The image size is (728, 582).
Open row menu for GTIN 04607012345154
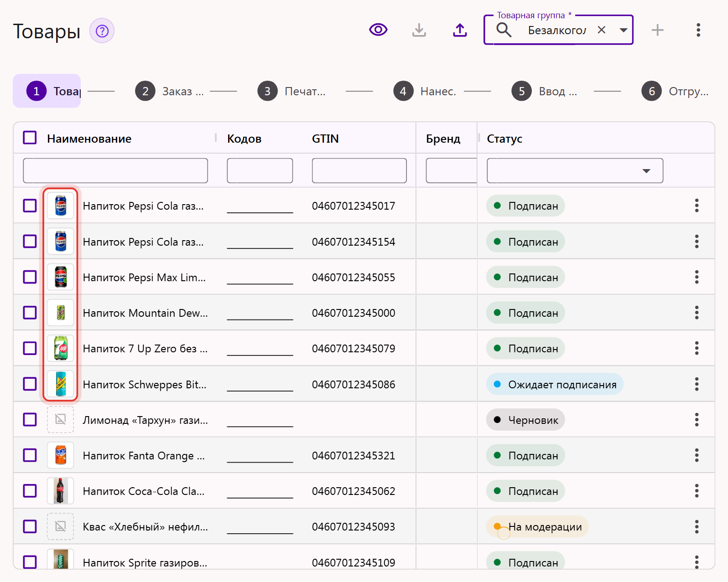tap(697, 242)
